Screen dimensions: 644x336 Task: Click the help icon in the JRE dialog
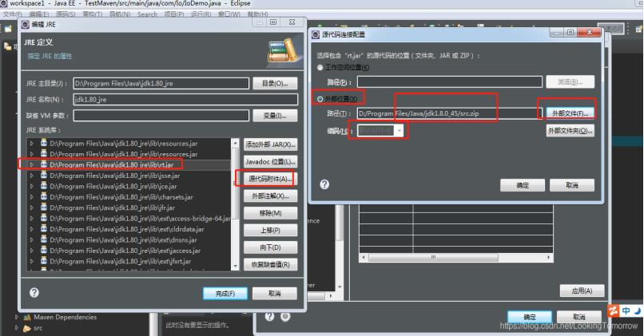pos(34,293)
